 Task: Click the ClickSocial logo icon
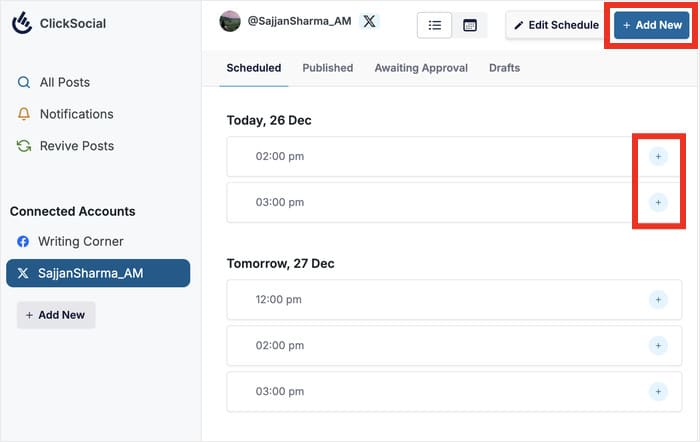(21, 23)
